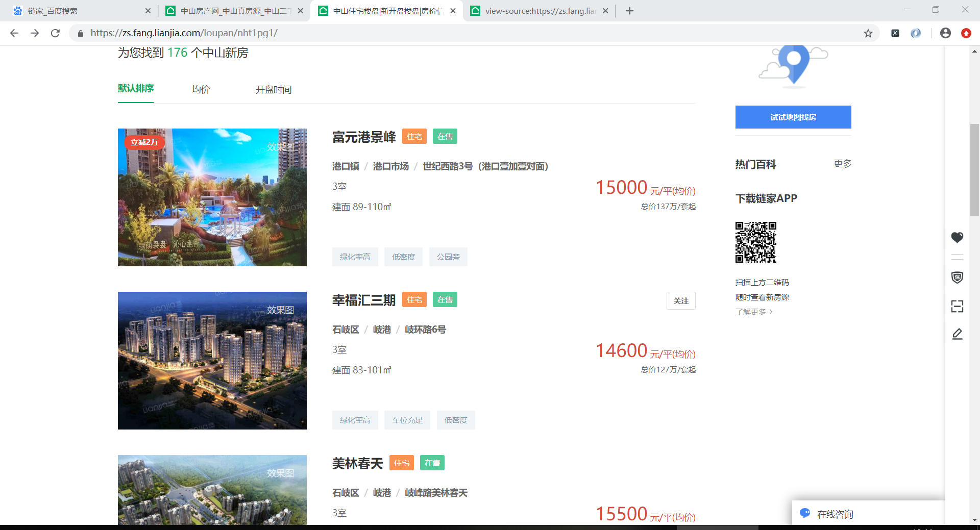Click 车位充足 tag under 幸福汇三期
The height and width of the screenshot is (530, 980).
pos(407,420)
